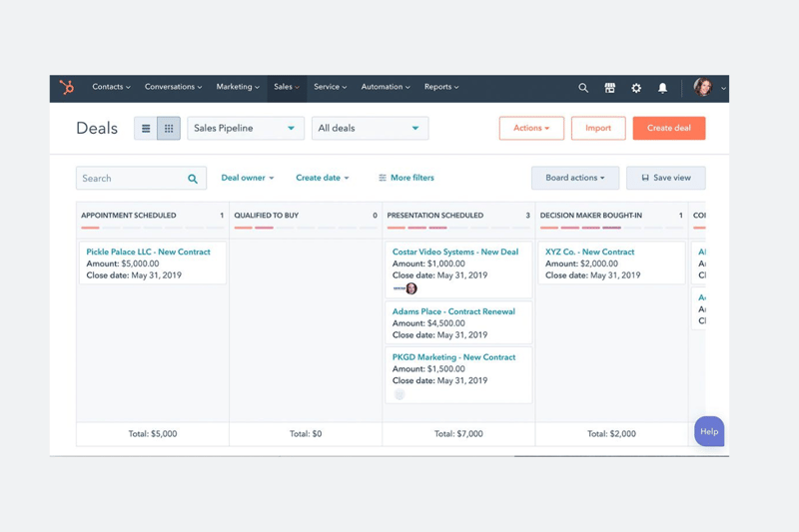Click the Create deal button
This screenshot has width=799, height=532.
[669, 128]
